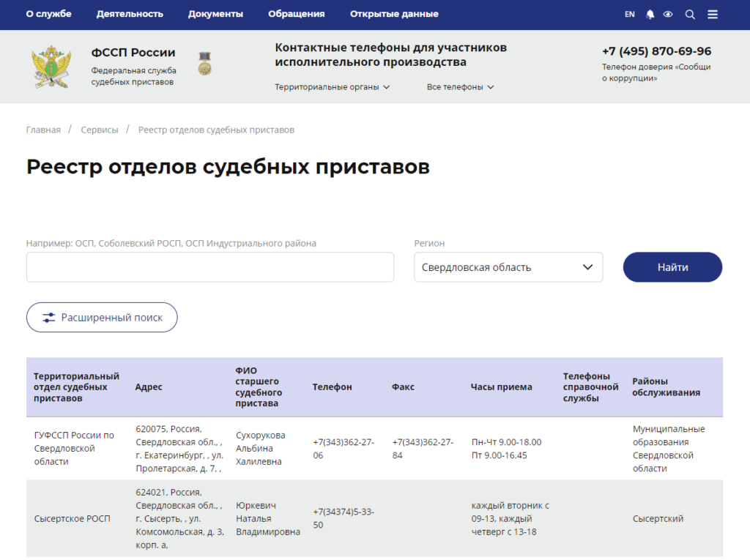Open notifications bell icon
The image size is (750, 560).
point(650,14)
